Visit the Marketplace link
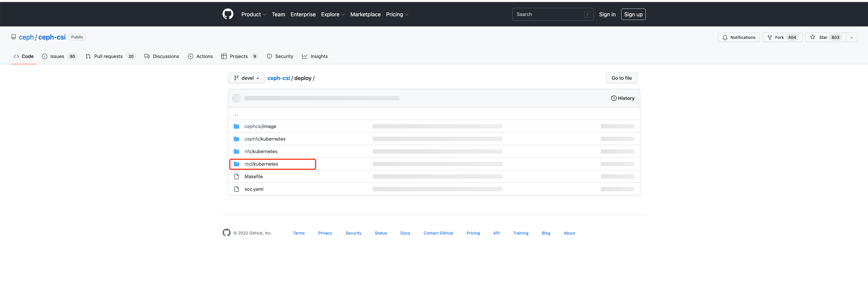Screen dimensions: 868x293 [x=365, y=14]
